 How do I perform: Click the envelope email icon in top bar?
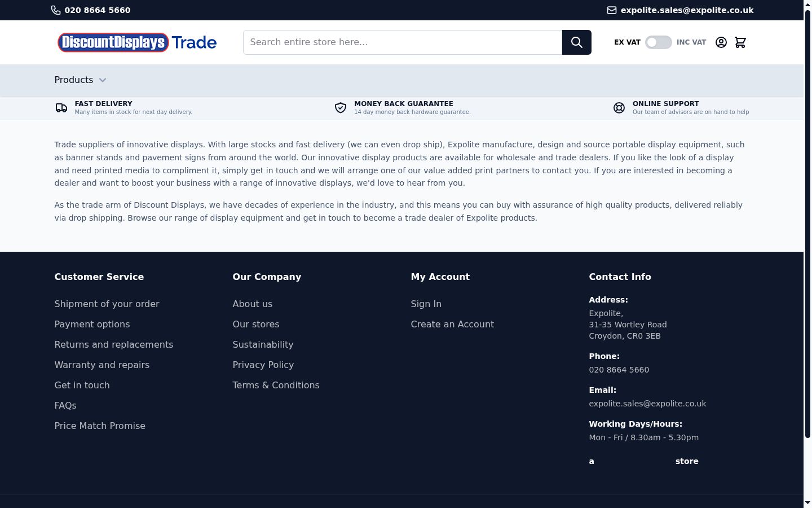click(x=611, y=10)
